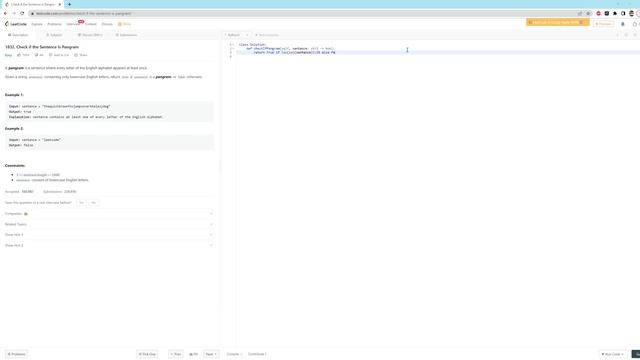Click the problem title text
Viewport: 640px width, 360px height.
tap(42, 47)
